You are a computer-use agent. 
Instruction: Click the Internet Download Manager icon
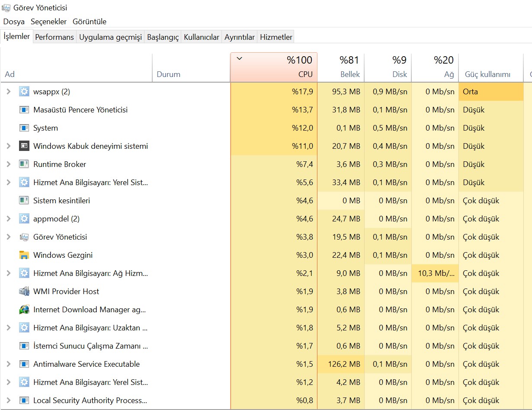(24, 310)
